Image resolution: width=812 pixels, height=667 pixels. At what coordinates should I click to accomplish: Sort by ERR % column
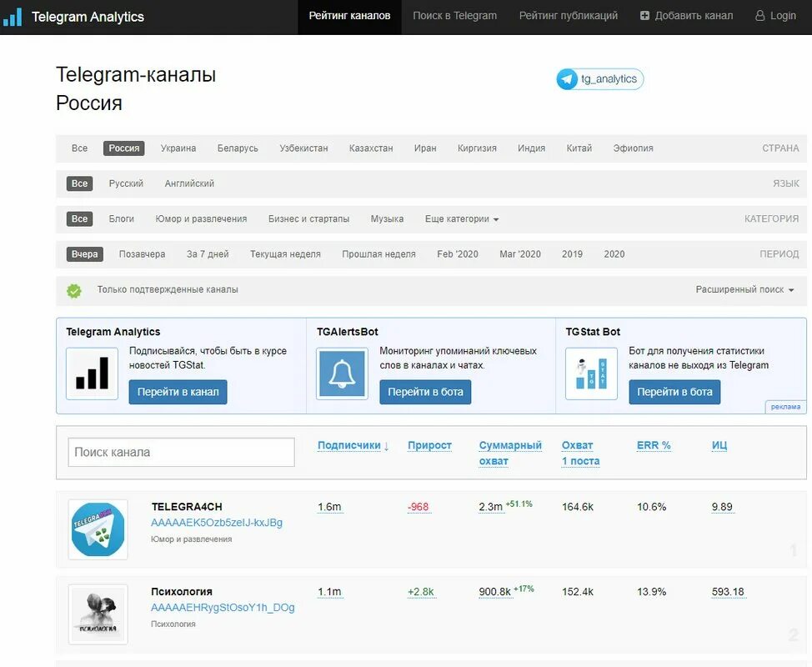pos(654,445)
